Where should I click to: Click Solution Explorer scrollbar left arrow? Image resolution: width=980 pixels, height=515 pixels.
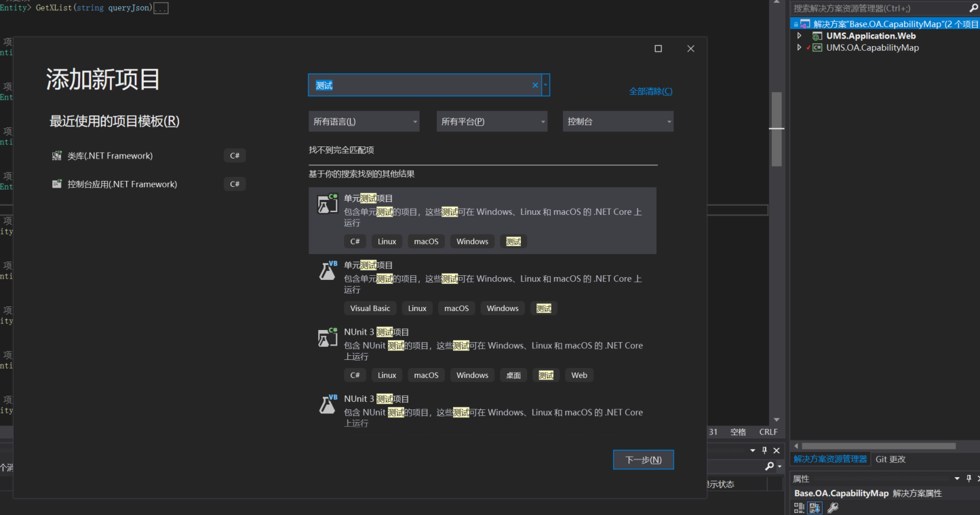[796, 446]
